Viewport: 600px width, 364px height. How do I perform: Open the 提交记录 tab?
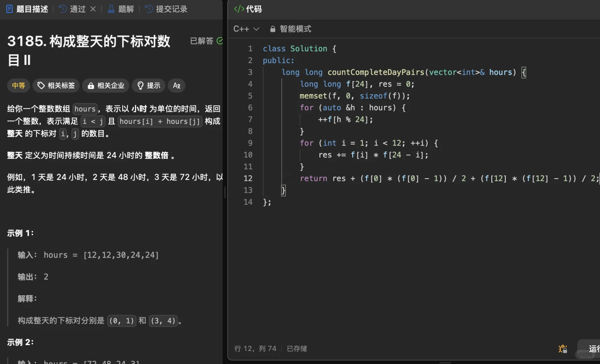coord(166,9)
